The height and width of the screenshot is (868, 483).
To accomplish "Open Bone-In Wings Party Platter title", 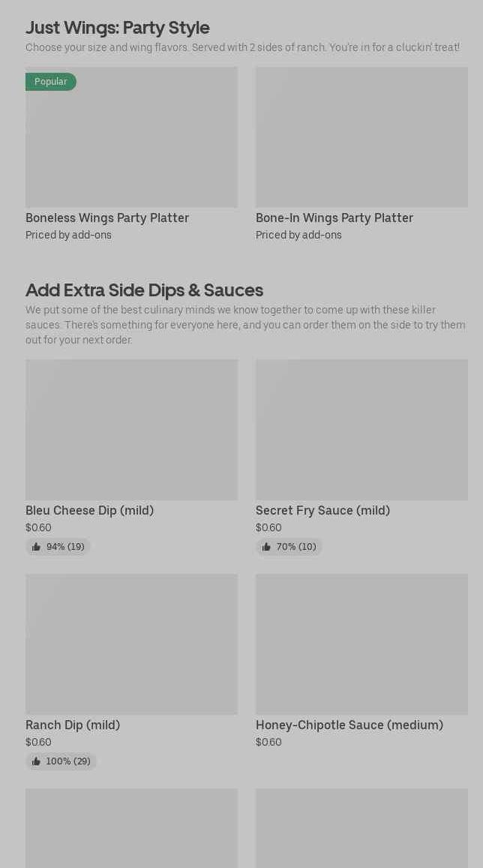I will pyautogui.click(x=334, y=218).
